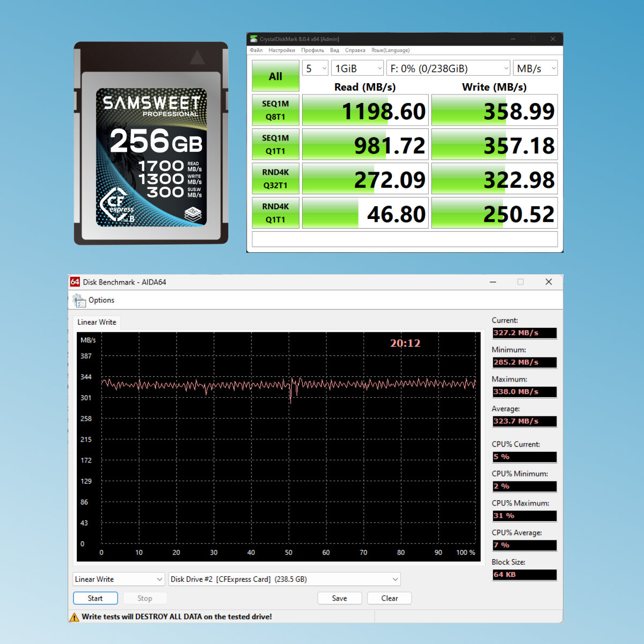
Task: Open the Options menu in AIDA64
Action: 101,300
